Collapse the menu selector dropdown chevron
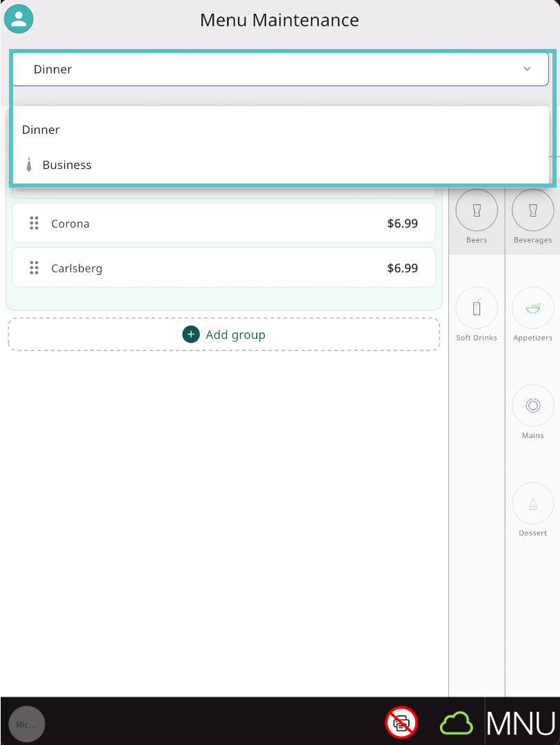The image size is (560, 745). [x=527, y=69]
